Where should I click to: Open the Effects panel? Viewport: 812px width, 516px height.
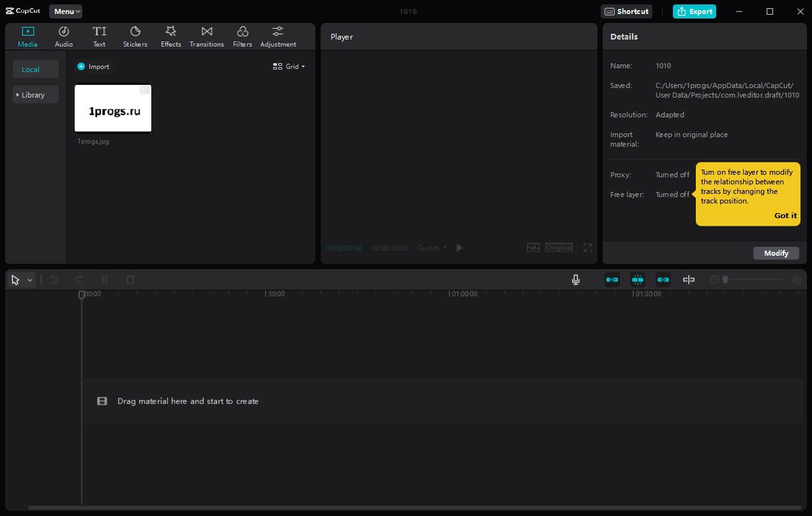(170, 37)
